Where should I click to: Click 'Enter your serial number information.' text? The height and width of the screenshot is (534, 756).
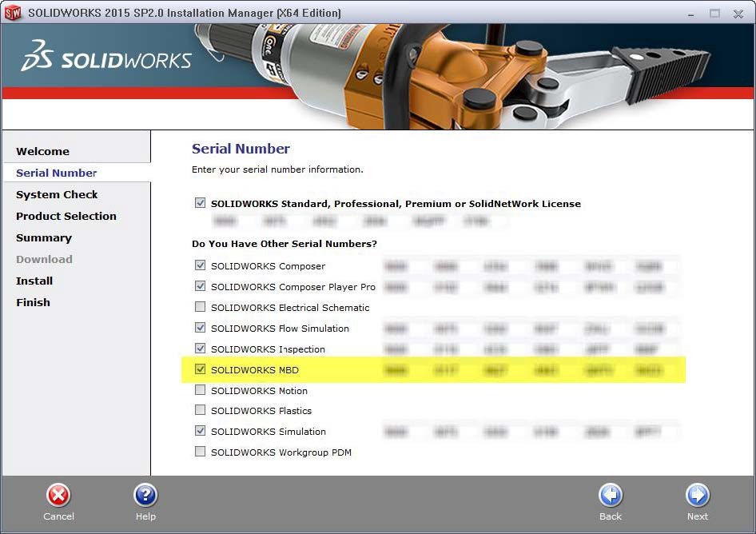click(x=278, y=169)
